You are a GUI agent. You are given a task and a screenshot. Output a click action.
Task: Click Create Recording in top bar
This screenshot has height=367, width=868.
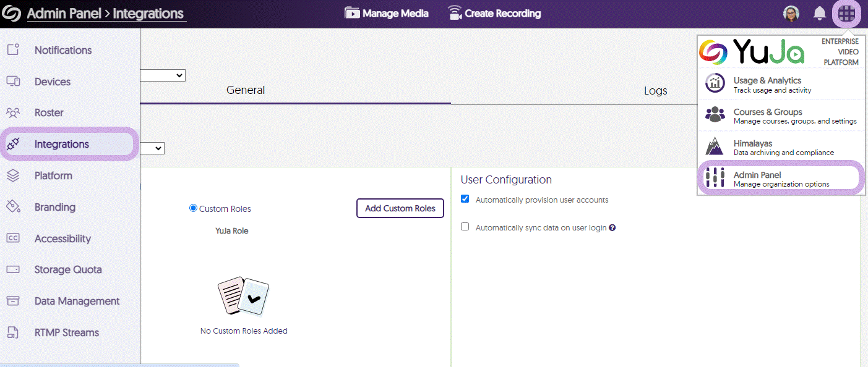click(494, 13)
